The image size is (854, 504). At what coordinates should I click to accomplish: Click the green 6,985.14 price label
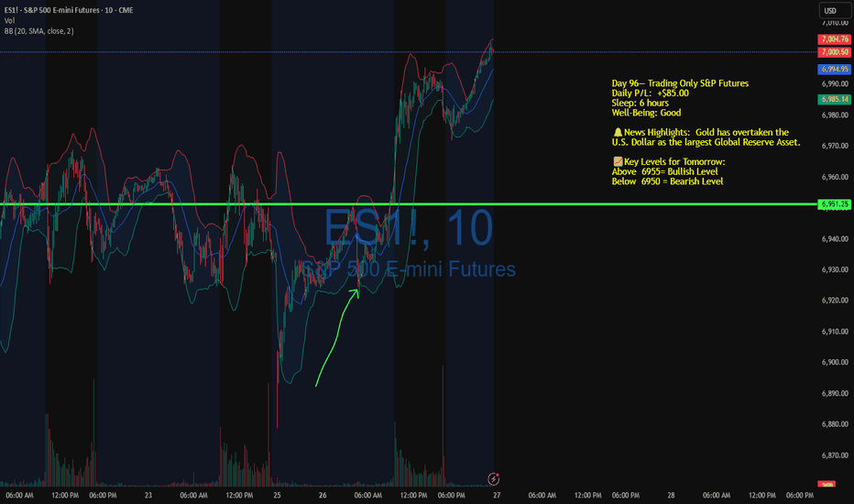click(x=835, y=99)
